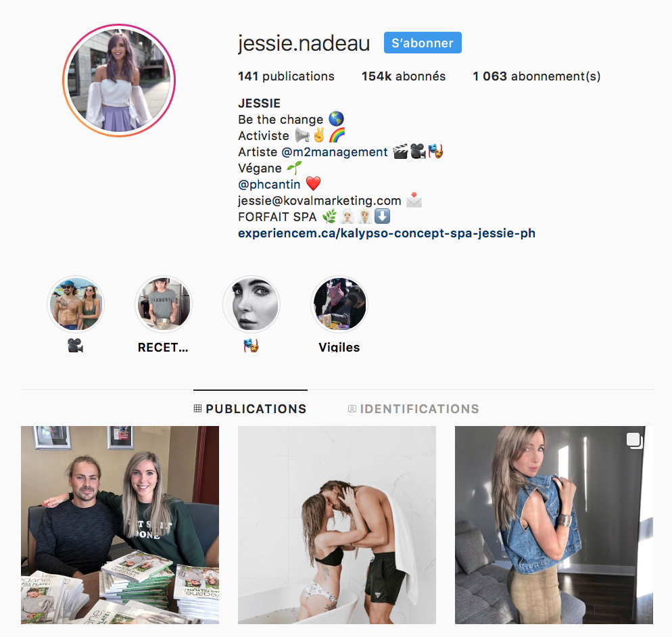The height and width of the screenshot is (637, 672).
Task: Visit experiencem.ca kalypso spa link
Action: tap(387, 233)
